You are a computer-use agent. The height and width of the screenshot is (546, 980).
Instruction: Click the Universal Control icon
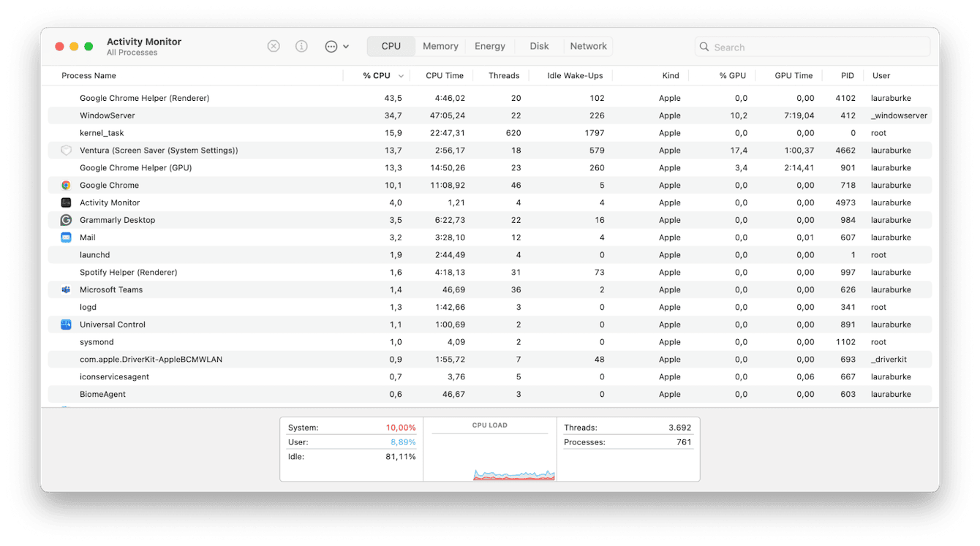65,324
